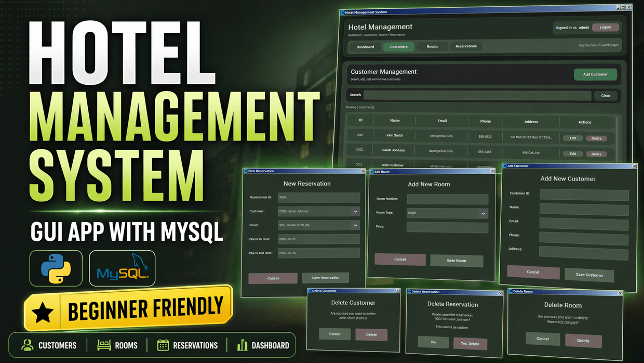Screen dimensions: 644x363
Task: Click the bar chart icon next to Dashboard
Action: click(242, 345)
